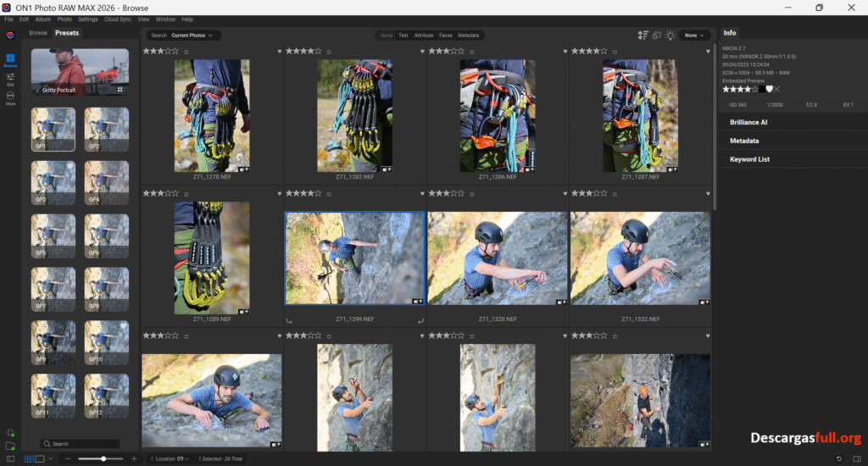Click the add cataloged folder icon at bottom left
The width and height of the screenshot is (868, 466).
pyautogui.click(x=10, y=446)
